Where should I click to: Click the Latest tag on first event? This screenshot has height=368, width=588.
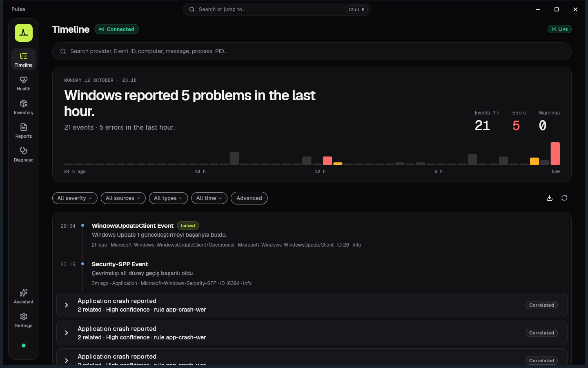188,226
